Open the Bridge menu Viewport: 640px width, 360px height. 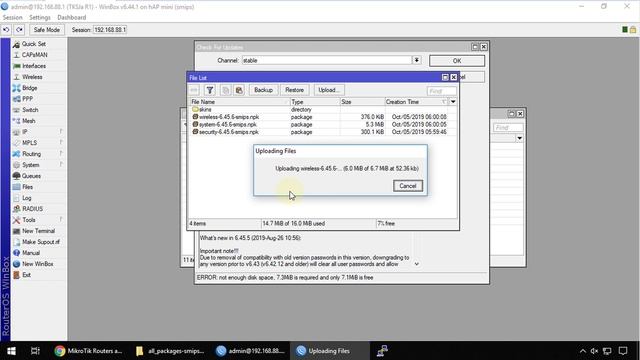[x=29, y=88]
